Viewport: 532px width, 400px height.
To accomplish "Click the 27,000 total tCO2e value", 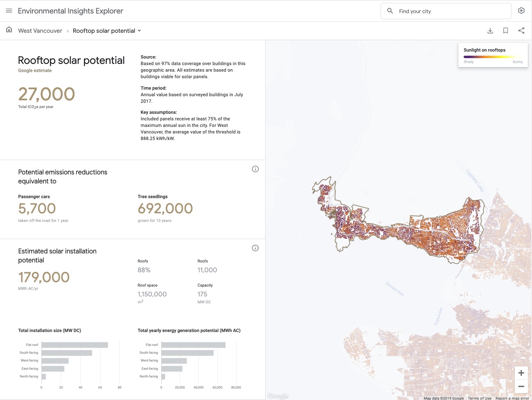I will click(47, 94).
